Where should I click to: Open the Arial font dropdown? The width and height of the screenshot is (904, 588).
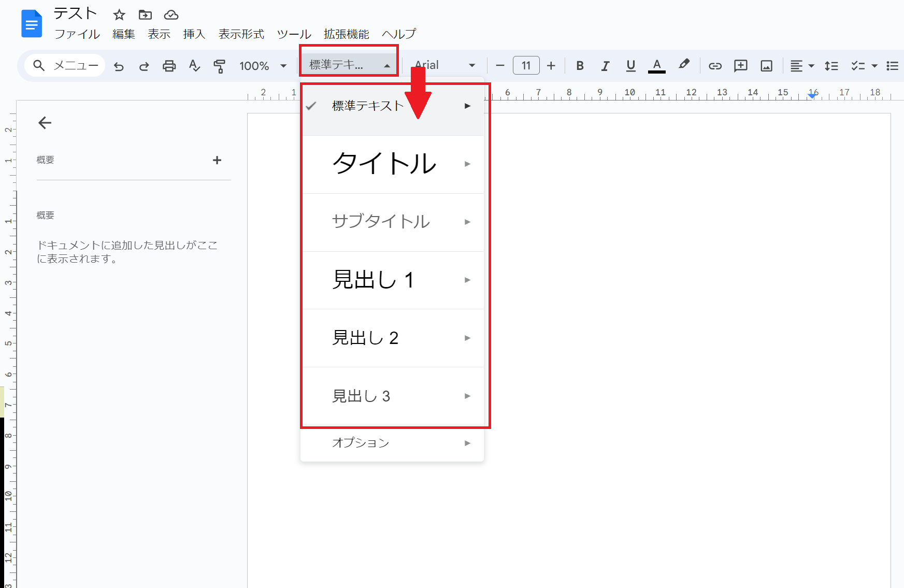click(x=446, y=66)
